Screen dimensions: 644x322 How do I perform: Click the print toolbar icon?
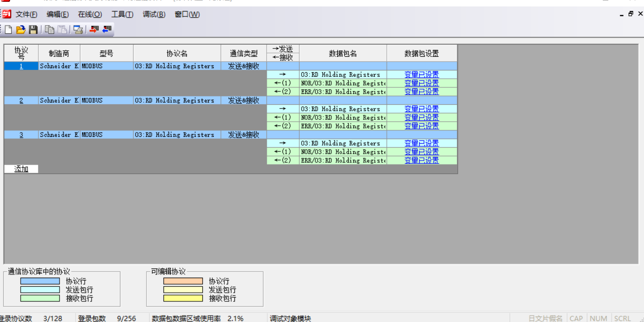78,30
